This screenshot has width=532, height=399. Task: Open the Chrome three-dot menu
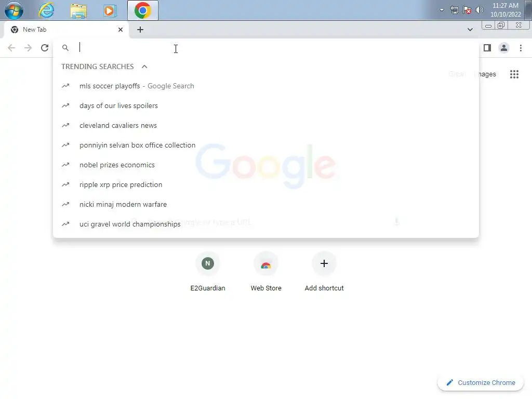click(x=521, y=48)
